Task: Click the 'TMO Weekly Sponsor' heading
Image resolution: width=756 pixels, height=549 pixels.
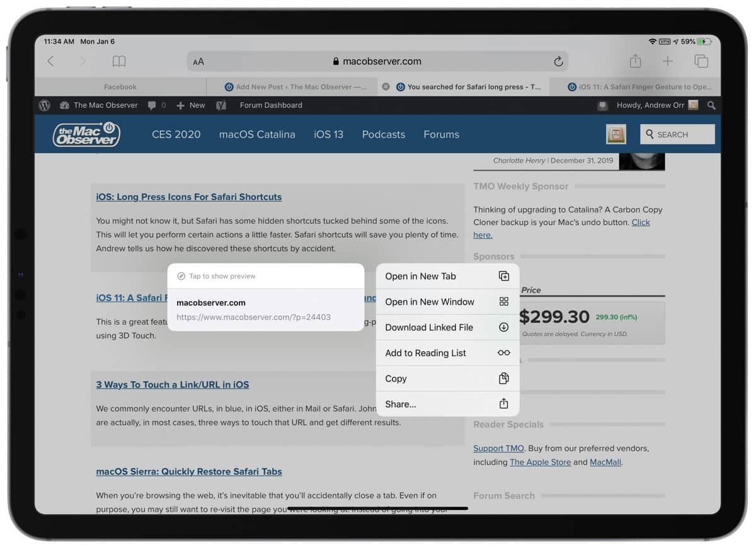Action: coord(521,186)
